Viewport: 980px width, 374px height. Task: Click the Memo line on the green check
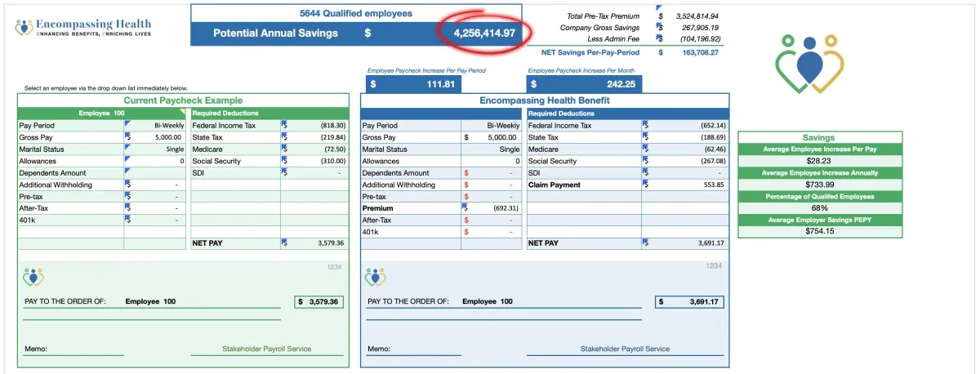74,350
